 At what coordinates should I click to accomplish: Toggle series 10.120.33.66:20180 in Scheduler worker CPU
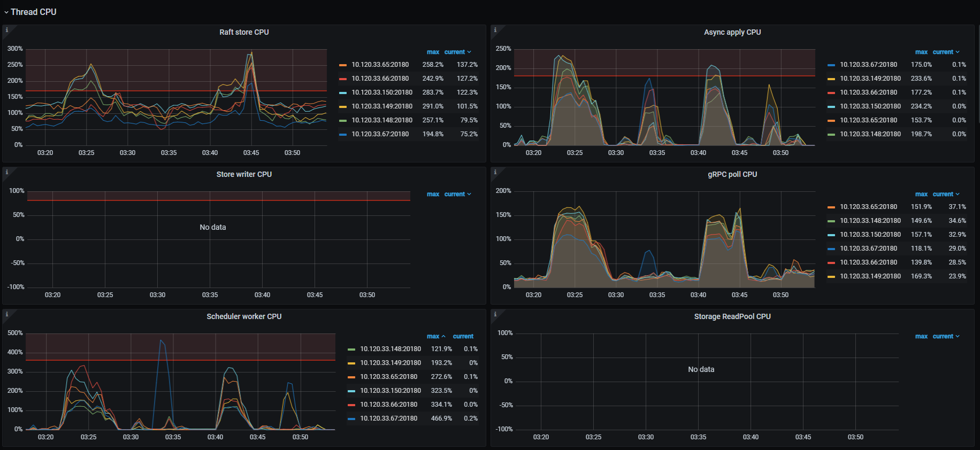coord(388,405)
